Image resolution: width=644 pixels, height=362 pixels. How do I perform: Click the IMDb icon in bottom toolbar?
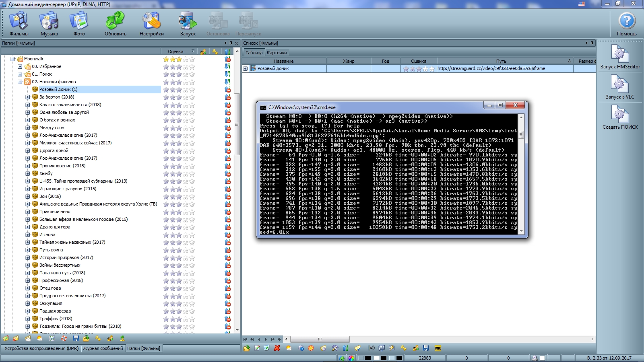click(x=438, y=348)
